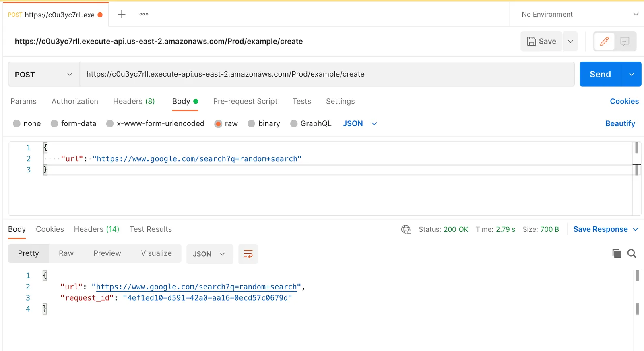644x351 pixels.
Task: Click the request URL input field
Action: coord(327,74)
